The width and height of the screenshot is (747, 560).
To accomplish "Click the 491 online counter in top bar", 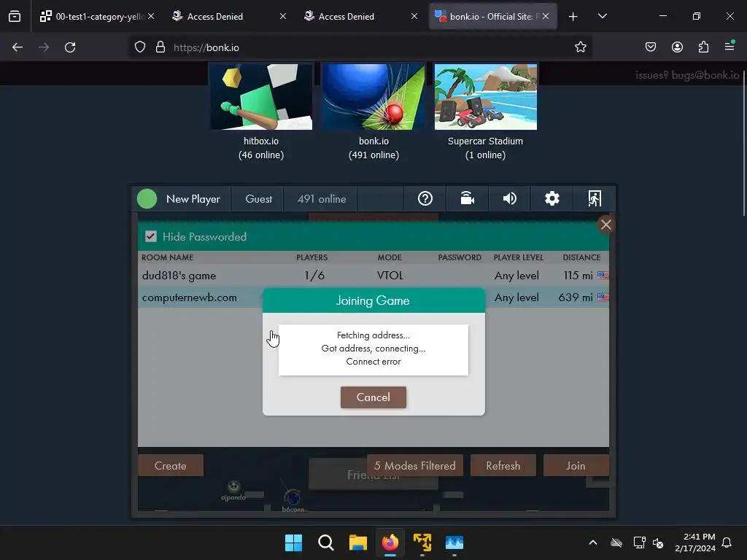I will point(322,199).
